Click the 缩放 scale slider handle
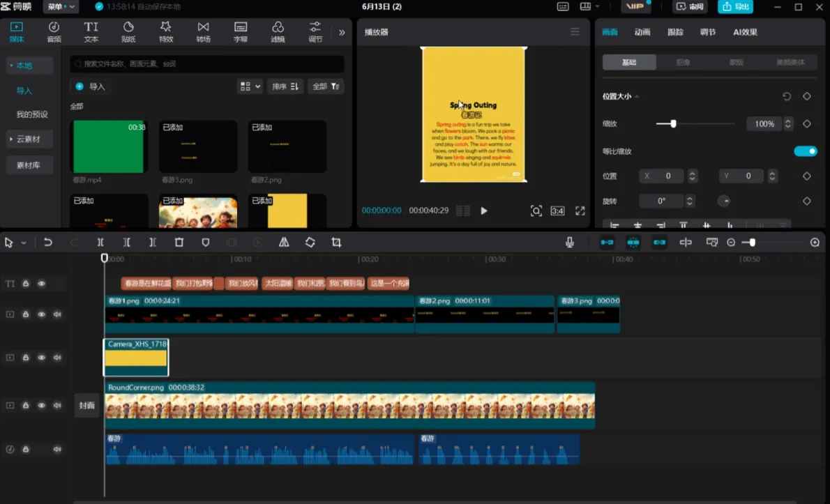Viewport: 830px width, 504px height. point(673,124)
